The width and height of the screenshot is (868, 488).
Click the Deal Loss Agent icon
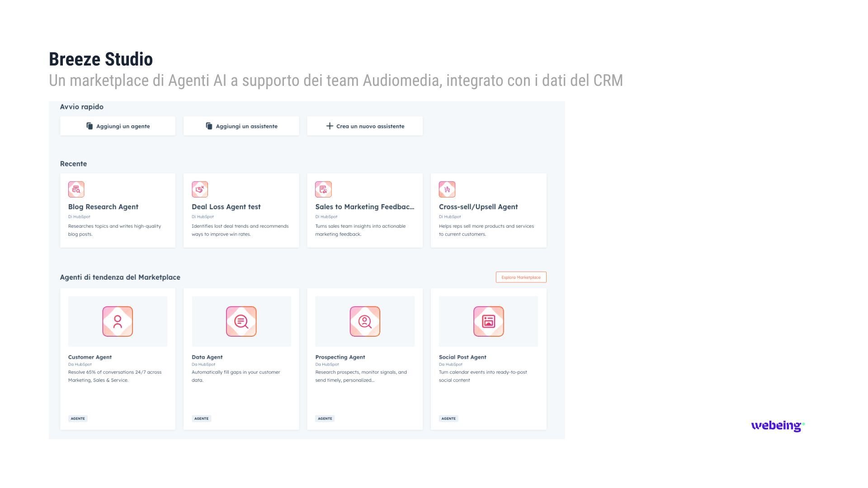click(199, 189)
